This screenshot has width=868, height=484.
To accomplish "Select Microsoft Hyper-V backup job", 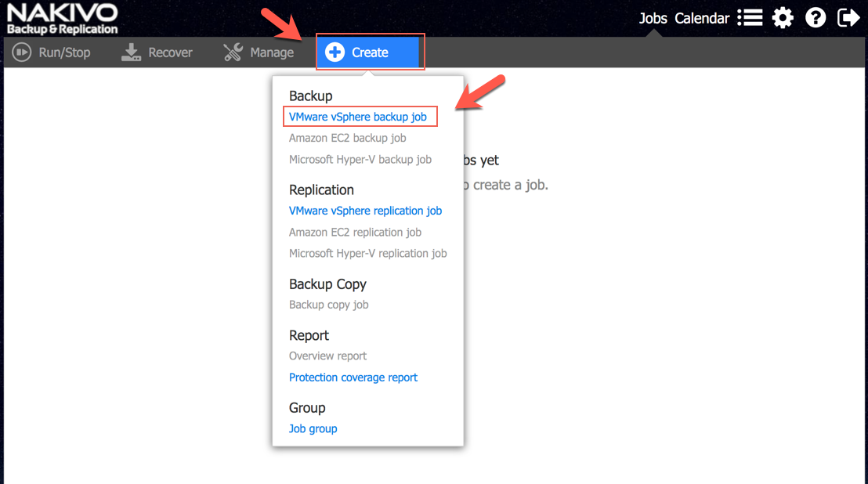I will tap(360, 160).
